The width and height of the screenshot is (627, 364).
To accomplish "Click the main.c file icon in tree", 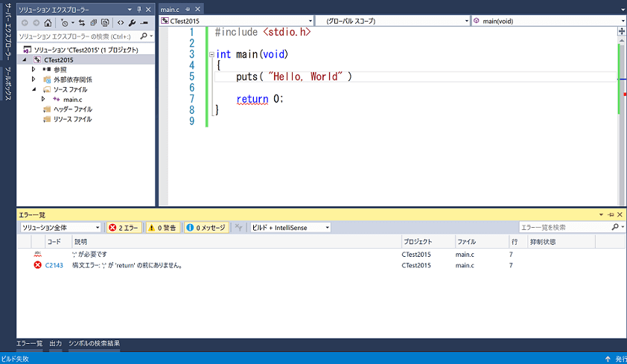I will 57,99.
